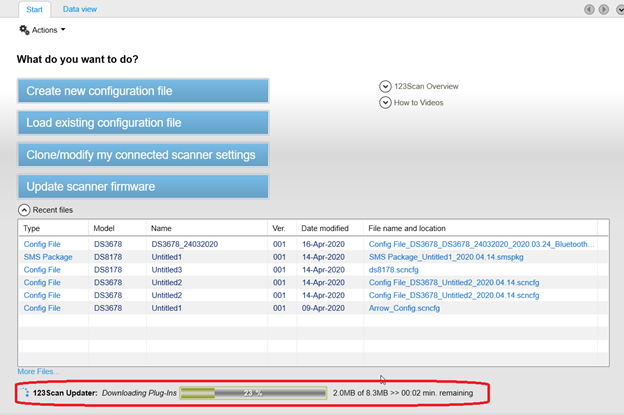Click the 123Scan Overview chevron icon
The height and width of the screenshot is (415, 624).
click(x=385, y=86)
